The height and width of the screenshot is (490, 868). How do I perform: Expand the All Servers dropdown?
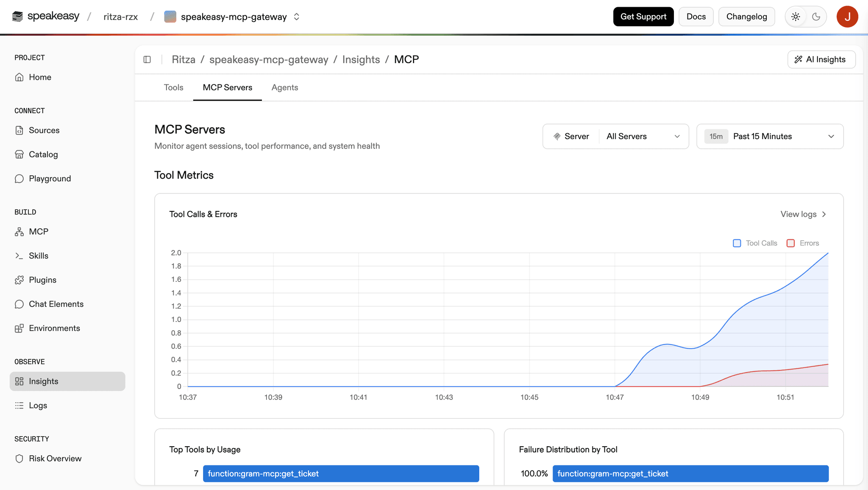643,136
